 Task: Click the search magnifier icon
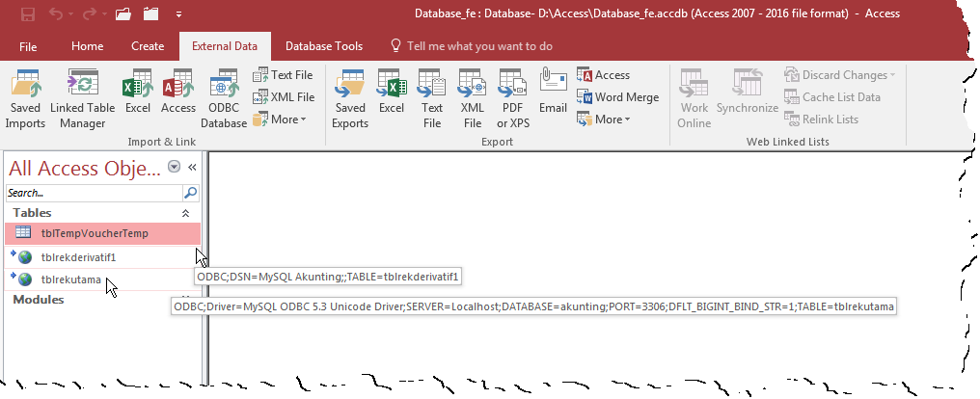click(x=191, y=193)
